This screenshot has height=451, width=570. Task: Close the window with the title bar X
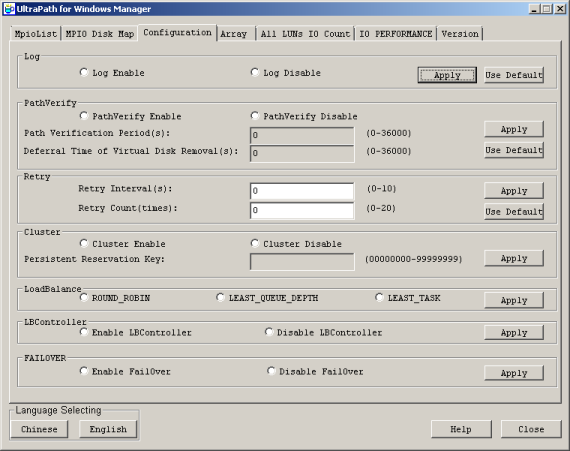click(x=560, y=9)
